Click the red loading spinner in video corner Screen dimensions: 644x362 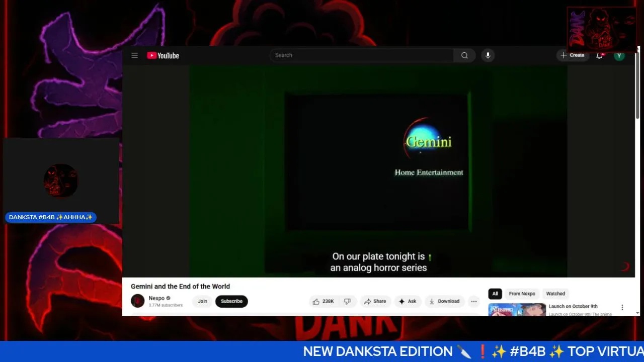625,267
